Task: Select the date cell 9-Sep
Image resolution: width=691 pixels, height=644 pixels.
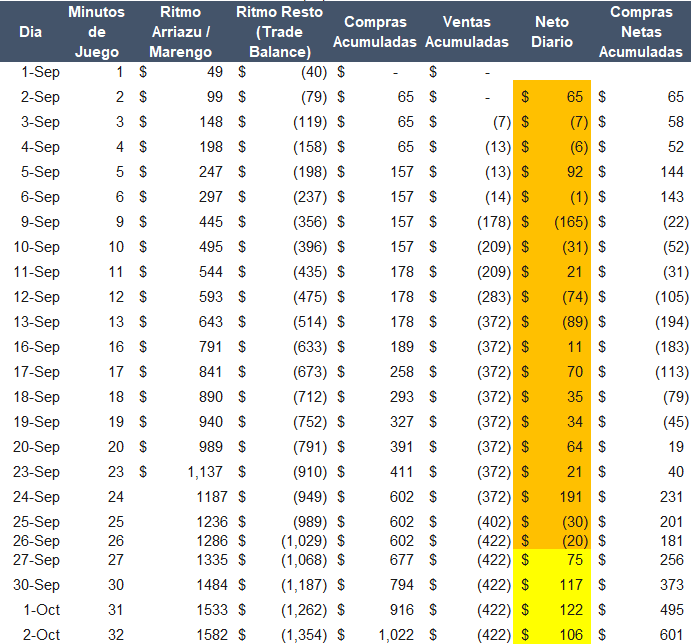Action: pyautogui.click(x=40, y=222)
